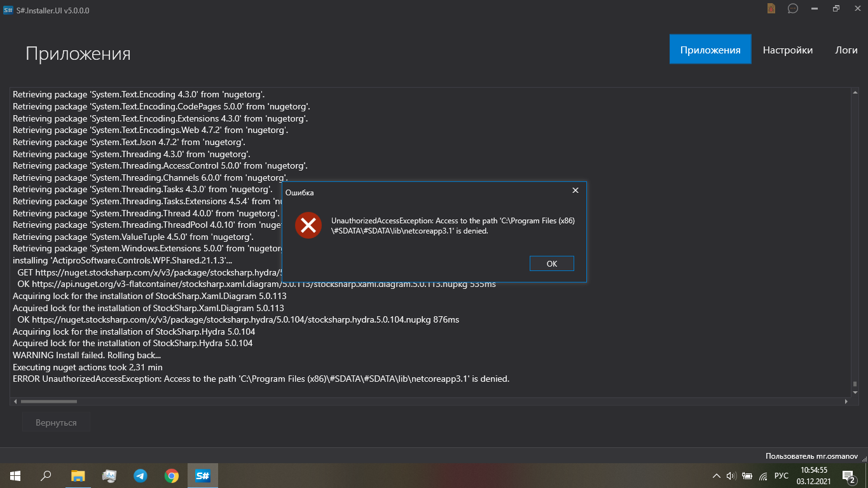This screenshot has height=488, width=868.
Task: Select 'System.Windows.Extensions 5.0.0' log line
Action: [x=148, y=248]
